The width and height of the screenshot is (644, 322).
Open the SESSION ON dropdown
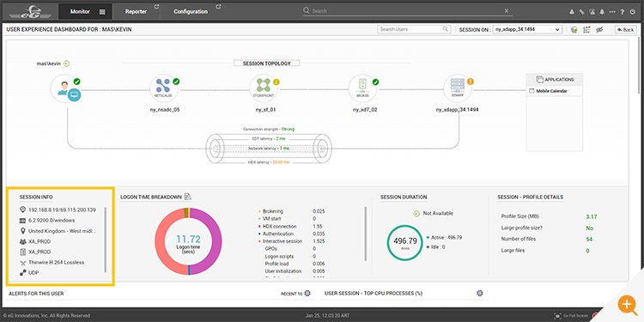pyautogui.click(x=527, y=29)
